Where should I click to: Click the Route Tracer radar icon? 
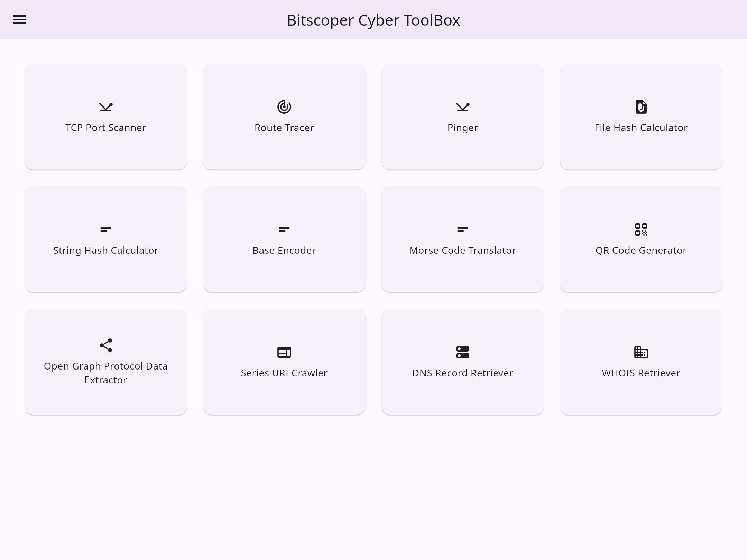284,107
